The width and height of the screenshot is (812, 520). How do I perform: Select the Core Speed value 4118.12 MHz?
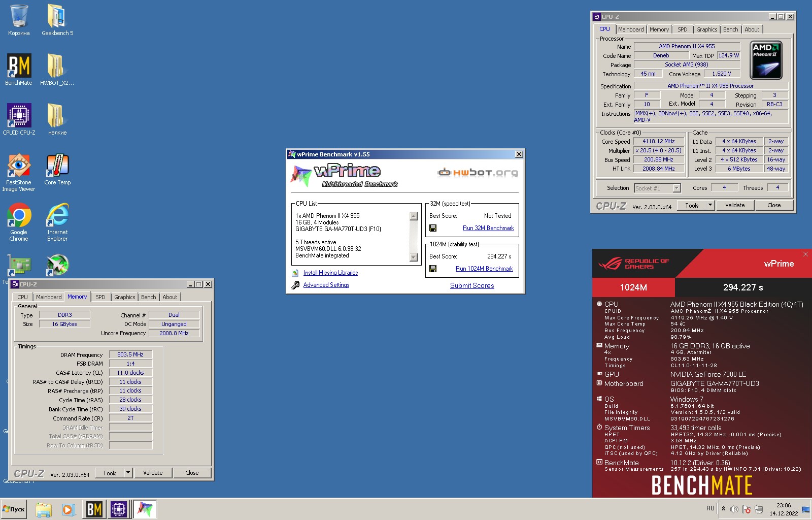[659, 141]
